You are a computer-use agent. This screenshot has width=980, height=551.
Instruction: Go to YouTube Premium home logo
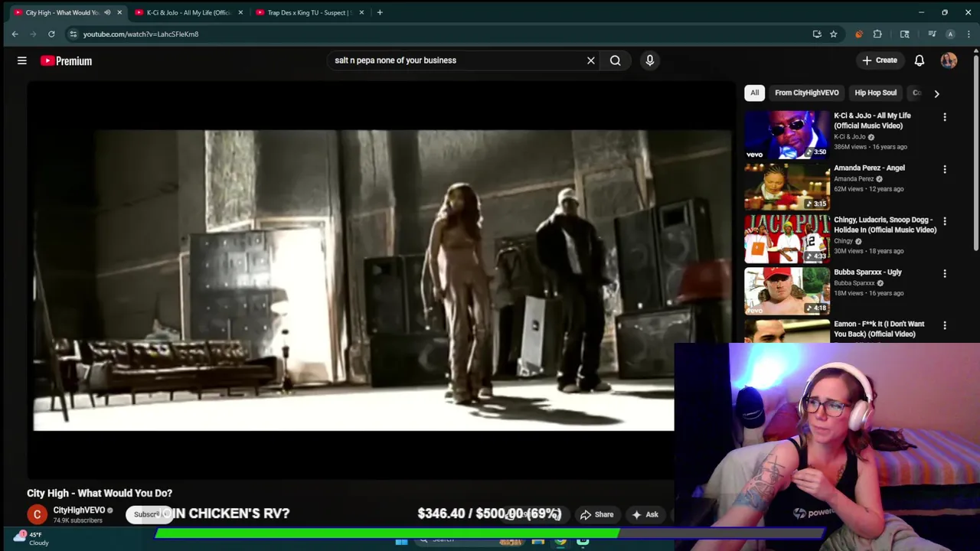[67, 60]
